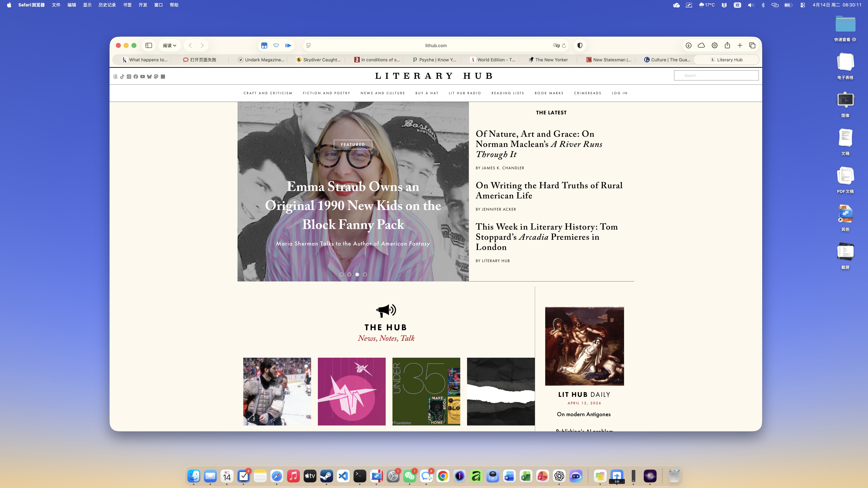The image size is (868, 488).
Task: Select the fourth carousel dot
Action: (365, 274)
